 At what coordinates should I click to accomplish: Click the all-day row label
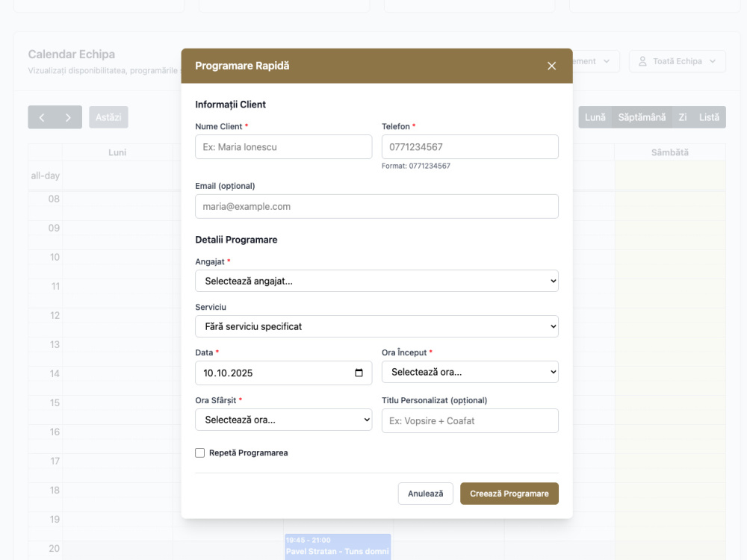pyautogui.click(x=46, y=175)
